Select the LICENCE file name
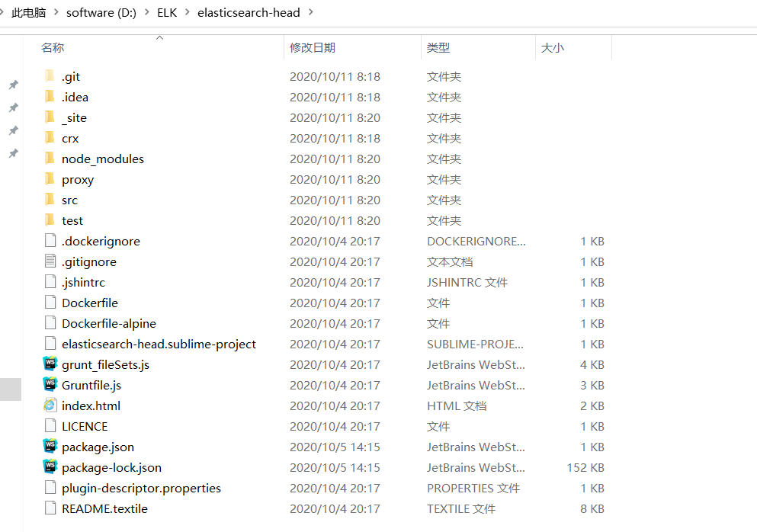Viewport: 757px width, 532px height. coord(85,426)
